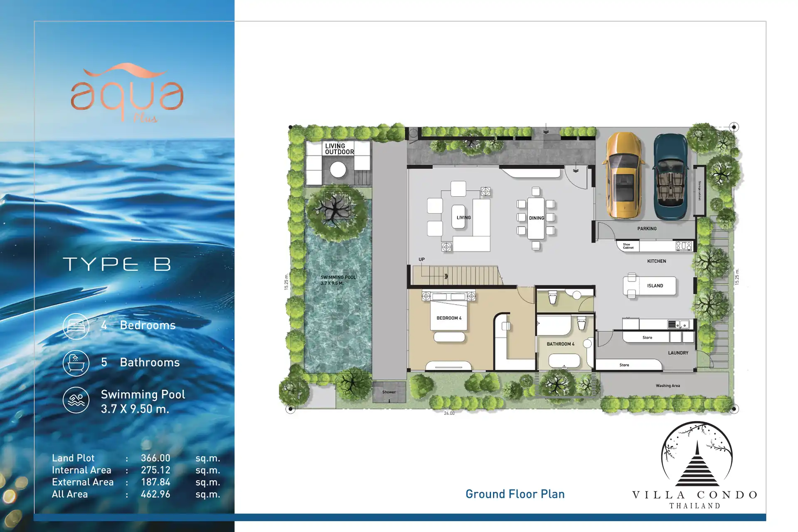This screenshot has height=532, width=798.
Task: Click the bathtub icon beside Bathrooms
Action: pyautogui.click(x=76, y=363)
